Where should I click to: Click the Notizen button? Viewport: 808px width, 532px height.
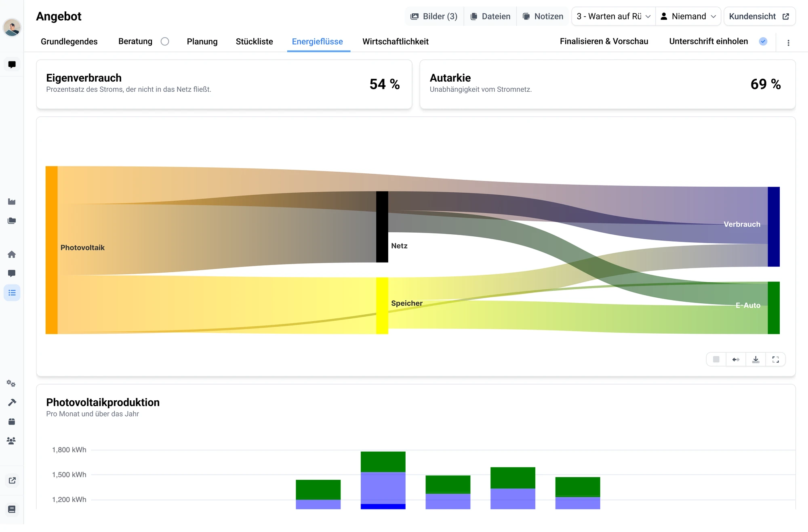[x=543, y=16]
